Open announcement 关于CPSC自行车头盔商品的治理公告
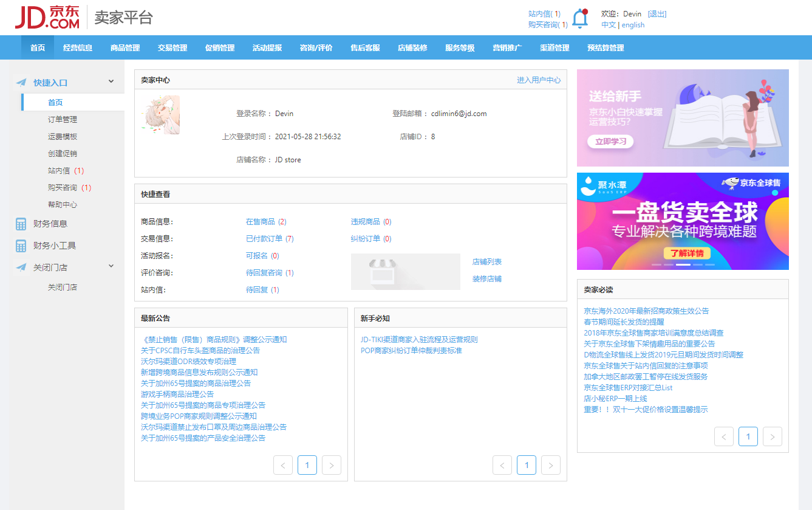Viewport: 812px width, 510px height. tap(200, 350)
